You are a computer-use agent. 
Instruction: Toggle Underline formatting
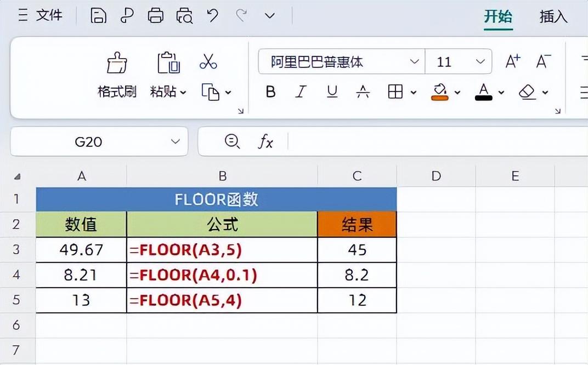(332, 92)
